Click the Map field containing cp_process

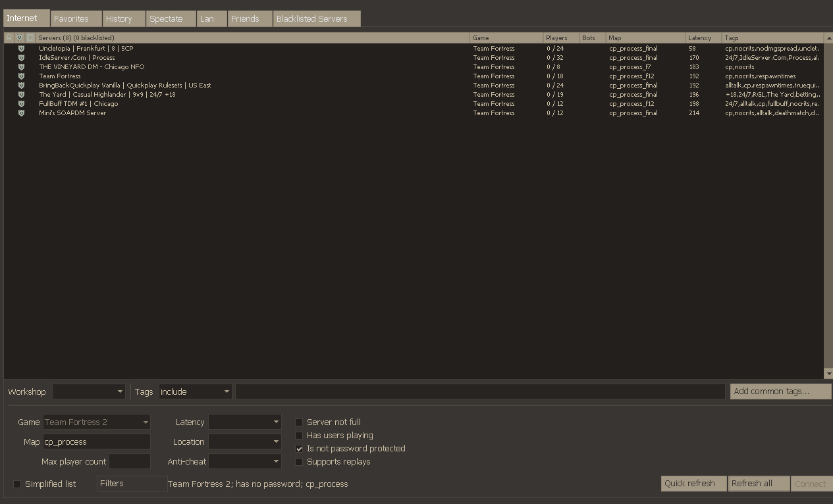[97, 442]
